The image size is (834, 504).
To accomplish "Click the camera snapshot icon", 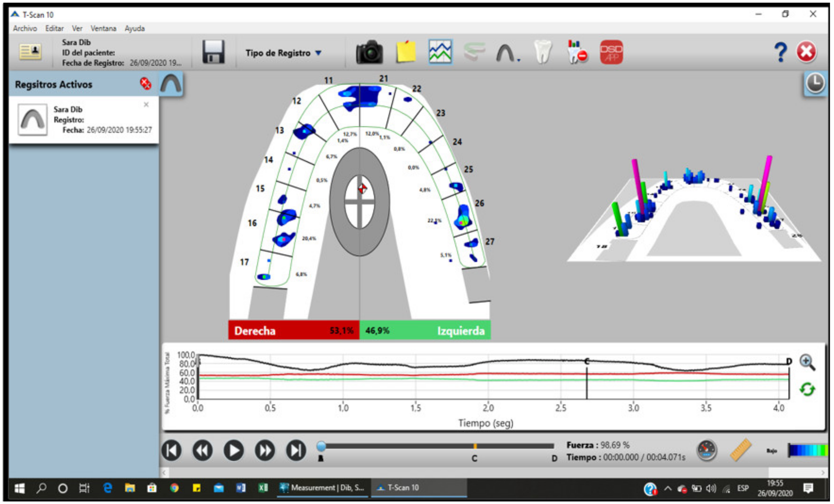I will [369, 52].
